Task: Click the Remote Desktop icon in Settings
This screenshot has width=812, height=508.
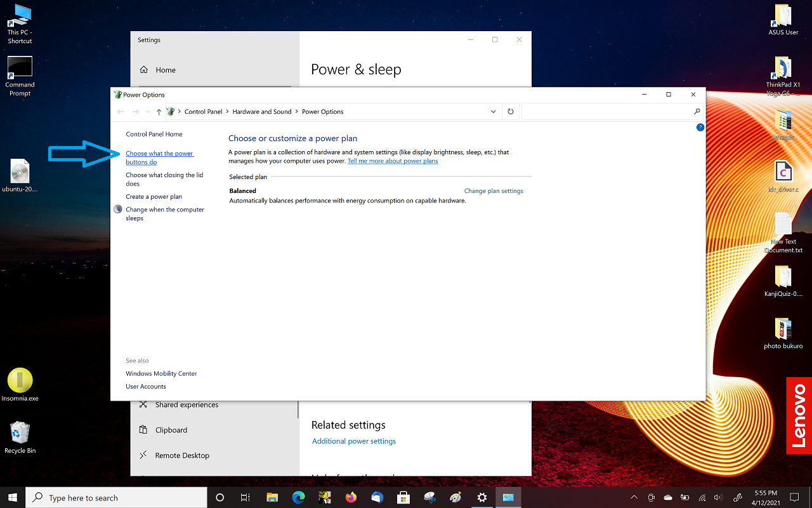Action: pyautogui.click(x=143, y=455)
